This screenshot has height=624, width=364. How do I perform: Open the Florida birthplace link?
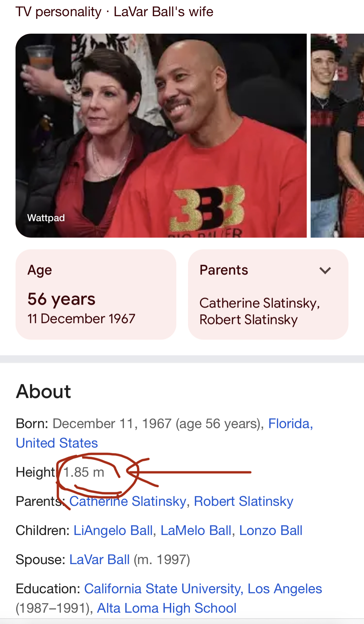290,423
